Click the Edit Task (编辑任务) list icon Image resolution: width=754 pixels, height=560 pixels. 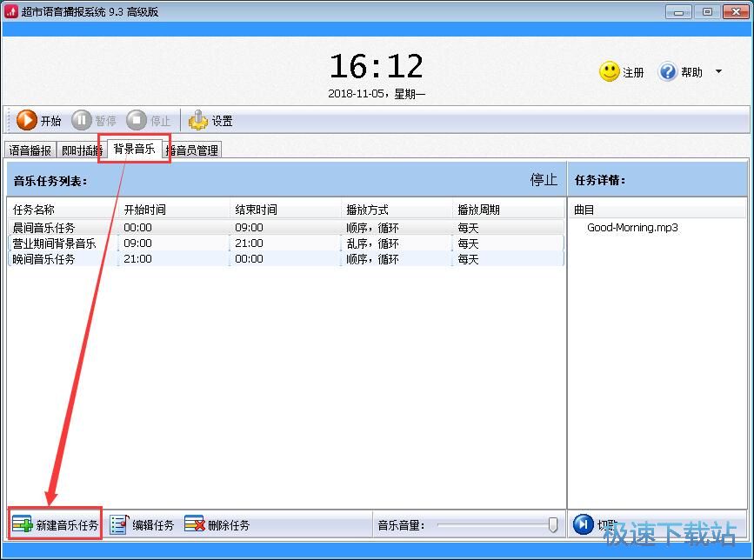[x=119, y=524]
